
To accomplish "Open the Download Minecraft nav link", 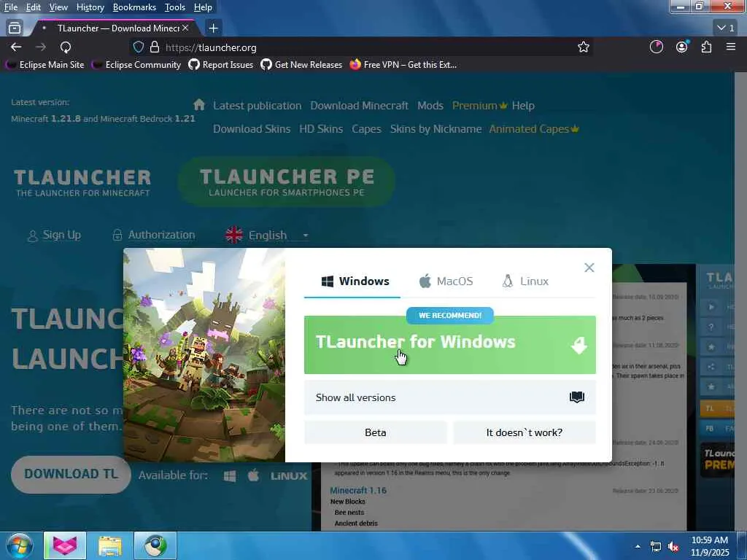I will (359, 105).
